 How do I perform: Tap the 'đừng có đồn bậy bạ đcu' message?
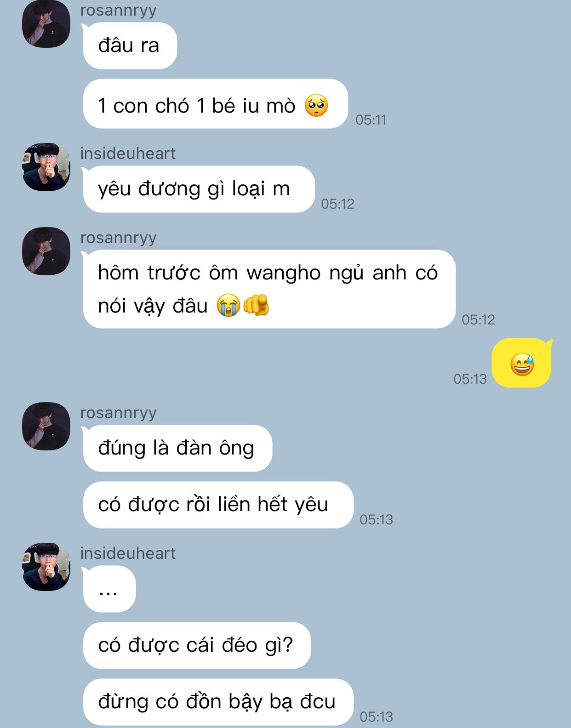point(218,702)
